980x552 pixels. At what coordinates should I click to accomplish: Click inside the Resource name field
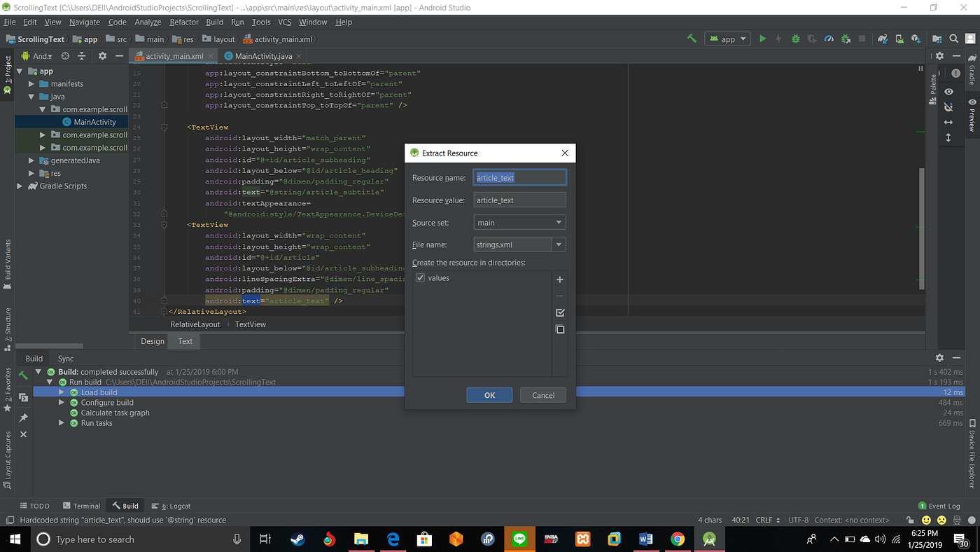coord(519,177)
